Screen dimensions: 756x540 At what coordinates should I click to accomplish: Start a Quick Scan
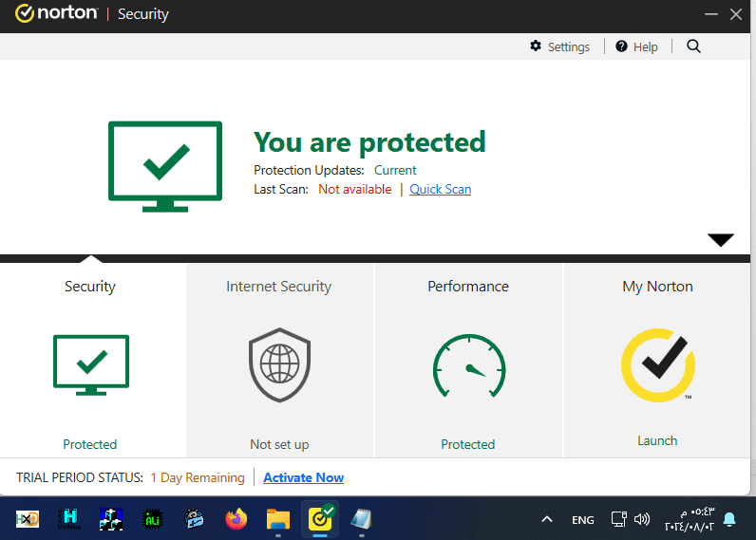[440, 189]
